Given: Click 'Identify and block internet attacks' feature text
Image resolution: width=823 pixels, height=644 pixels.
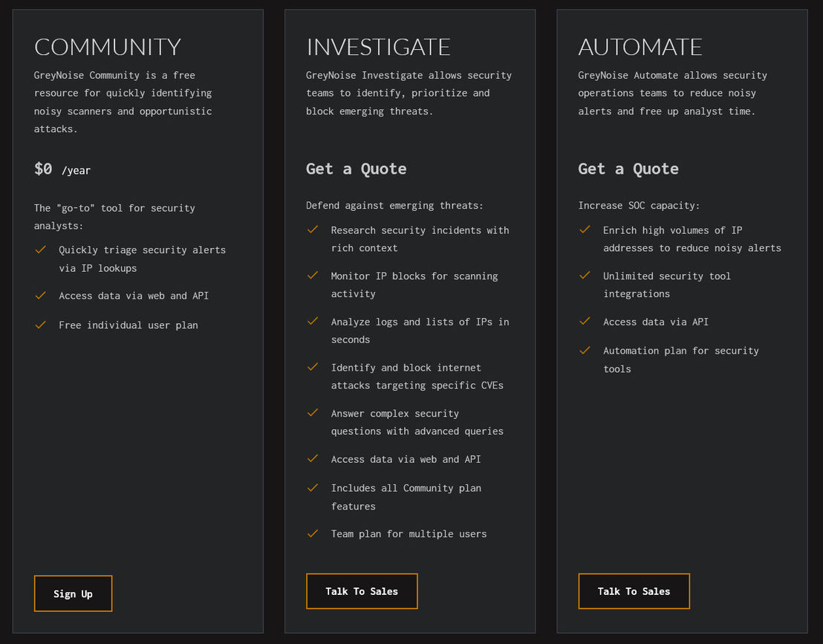Looking at the screenshot, I should [417, 377].
